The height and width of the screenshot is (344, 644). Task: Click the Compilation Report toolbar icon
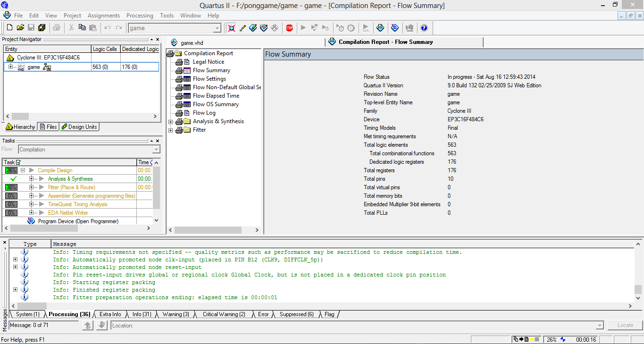380,28
